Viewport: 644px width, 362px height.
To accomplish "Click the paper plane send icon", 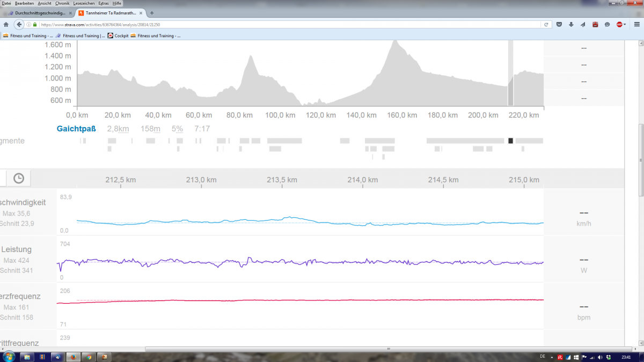I will (583, 25).
